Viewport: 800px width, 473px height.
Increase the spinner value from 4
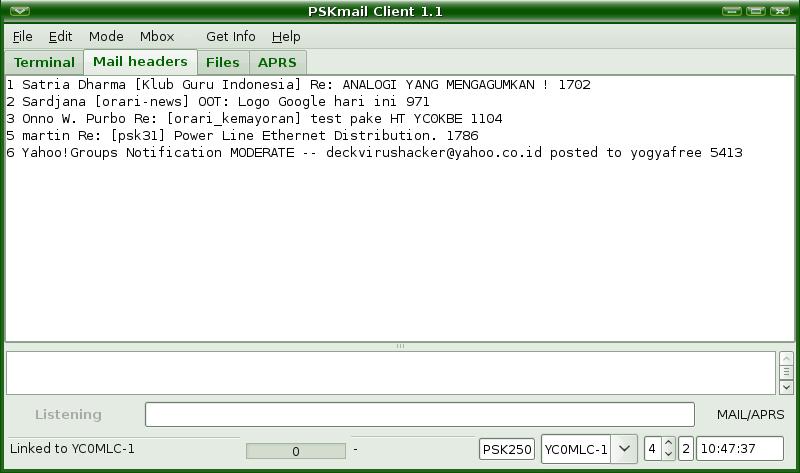[x=668, y=444]
